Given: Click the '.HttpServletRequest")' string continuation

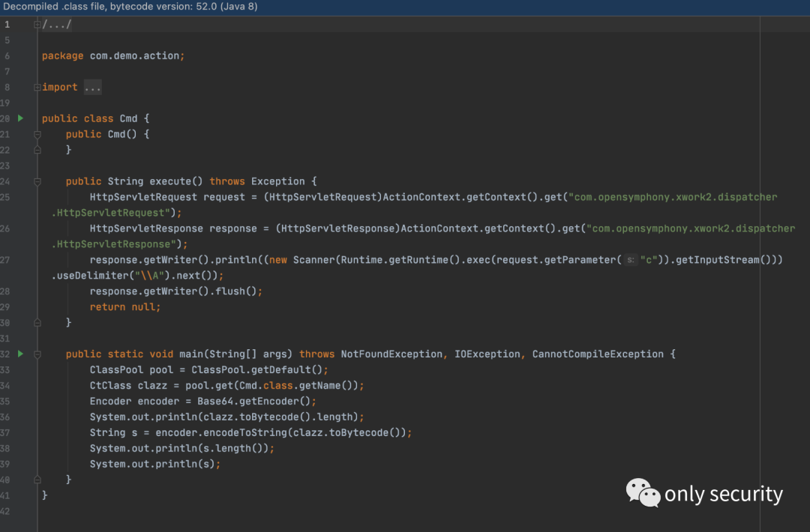Looking at the screenshot, I should (114, 213).
